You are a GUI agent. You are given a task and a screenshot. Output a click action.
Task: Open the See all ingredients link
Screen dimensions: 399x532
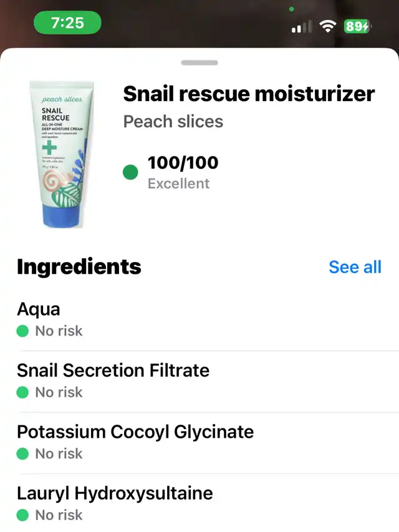point(355,267)
